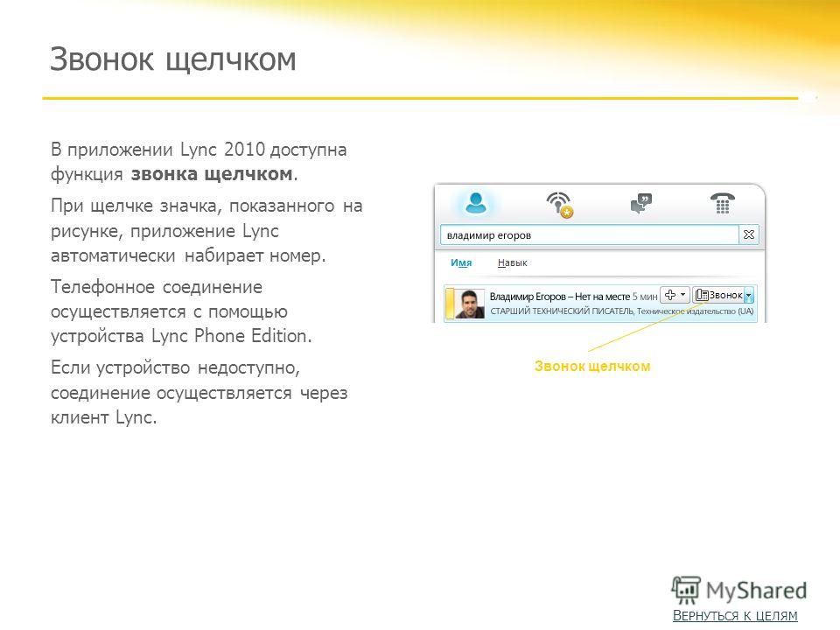Click the 'Звонок щелчком' slide heading
The image size is (840, 630).
172,59
